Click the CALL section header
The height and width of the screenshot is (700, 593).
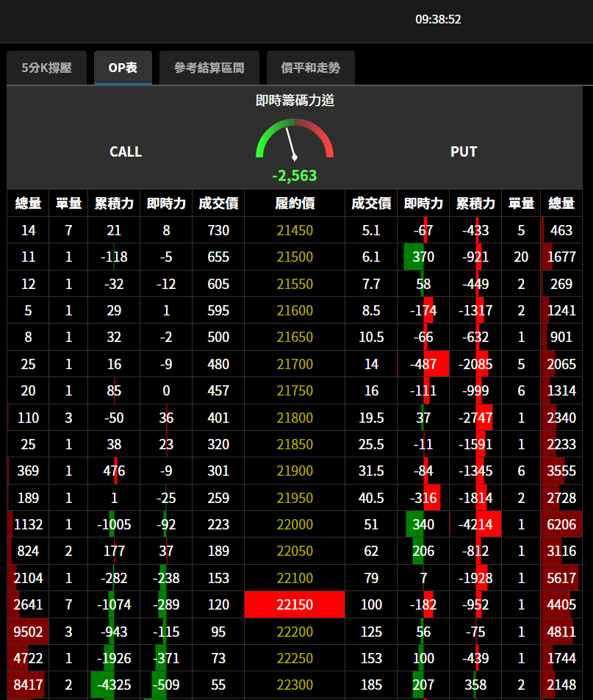click(126, 151)
